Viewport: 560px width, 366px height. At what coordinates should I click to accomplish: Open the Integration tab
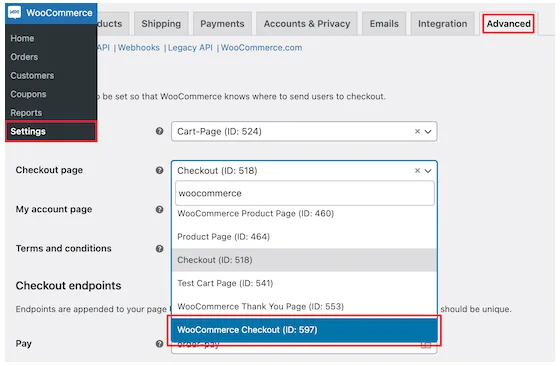click(442, 24)
